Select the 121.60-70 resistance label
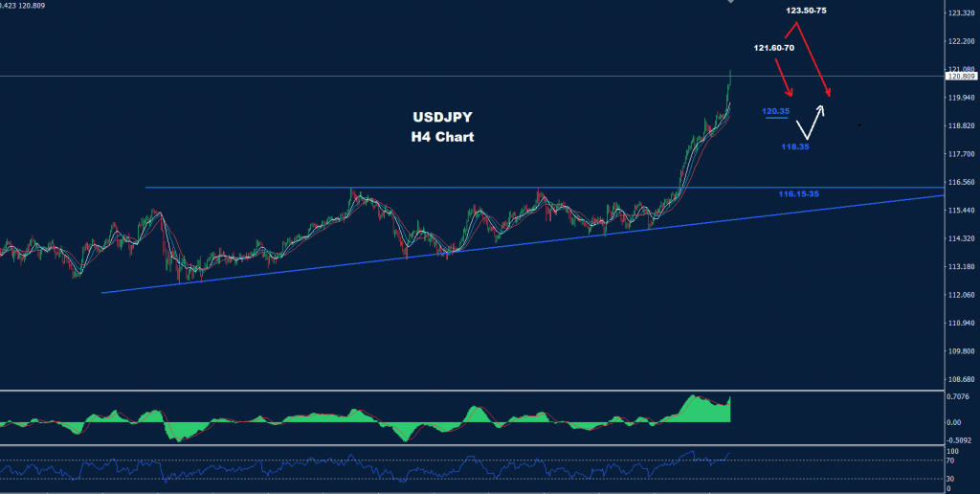Image resolution: width=980 pixels, height=494 pixels. coord(773,48)
